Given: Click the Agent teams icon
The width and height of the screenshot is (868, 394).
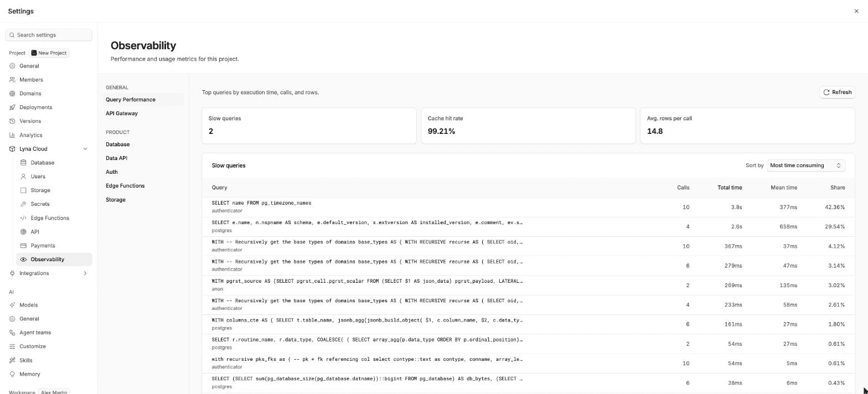Looking at the screenshot, I should point(12,333).
